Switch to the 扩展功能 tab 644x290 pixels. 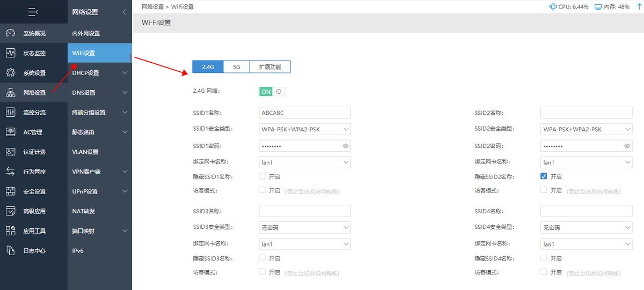coord(270,67)
